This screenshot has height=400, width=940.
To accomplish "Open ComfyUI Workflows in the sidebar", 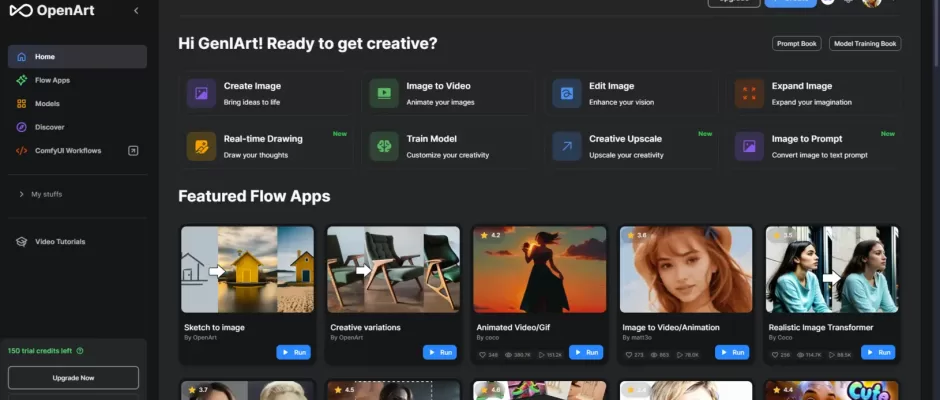I will [77, 151].
